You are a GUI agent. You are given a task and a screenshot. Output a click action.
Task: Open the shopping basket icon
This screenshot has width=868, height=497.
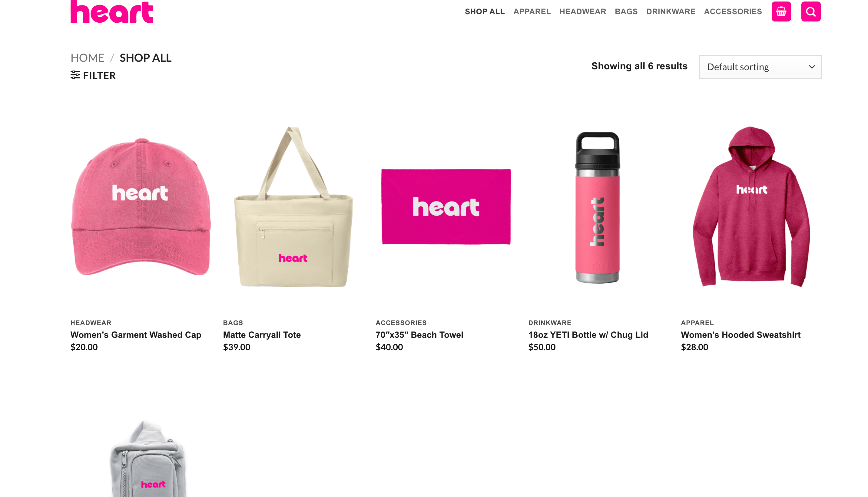(781, 12)
